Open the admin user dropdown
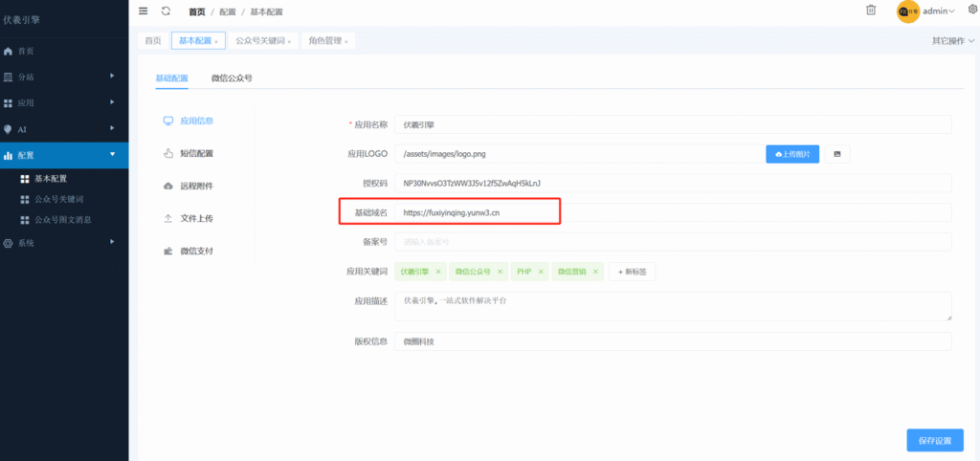Screen dimensions: 980x461 point(939,11)
